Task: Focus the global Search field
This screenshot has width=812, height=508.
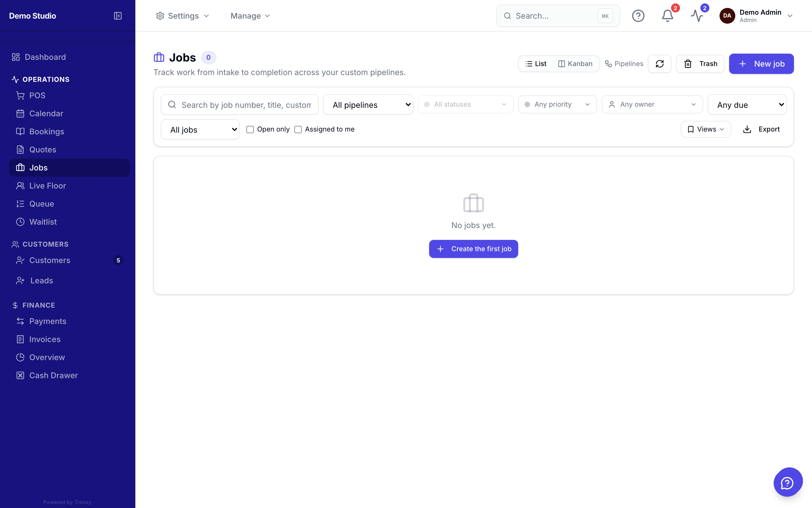Action: pyautogui.click(x=558, y=16)
